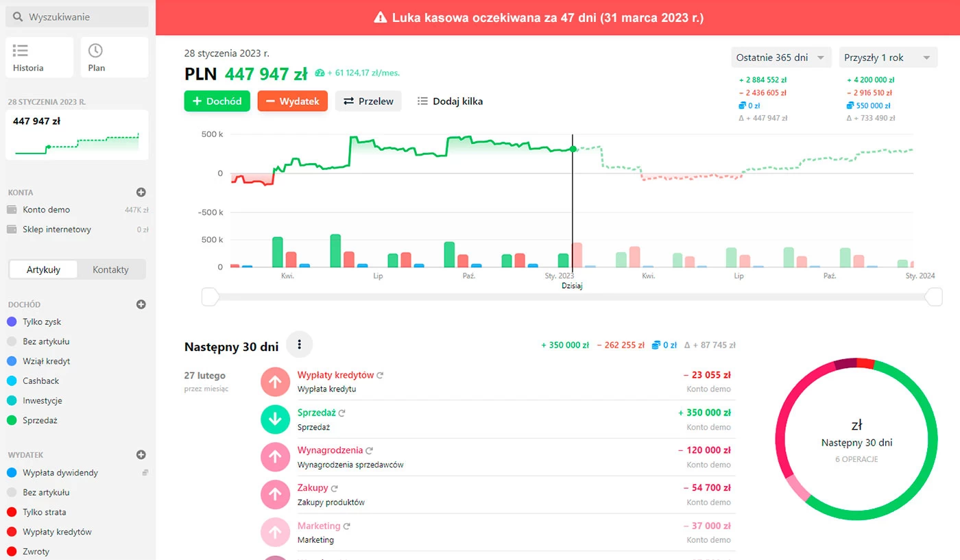
Task: Click the Wypłaty kredytów expense arrow icon
Action: click(276, 382)
